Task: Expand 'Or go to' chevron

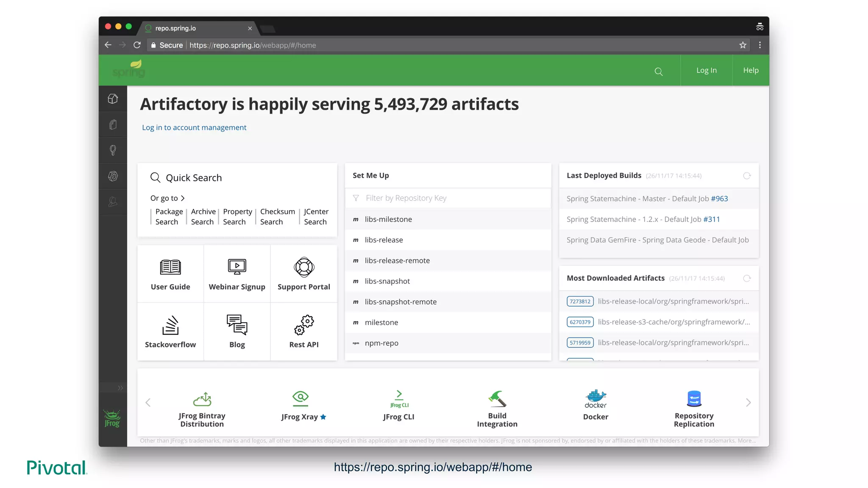Action: [183, 198]
